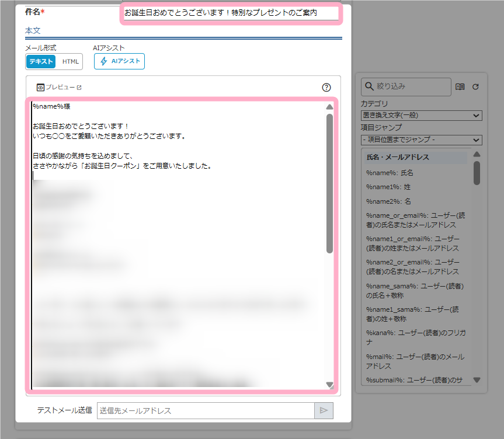Click the send test mail arrow icon
Screen dimensions: 504x439
point(324,410)
